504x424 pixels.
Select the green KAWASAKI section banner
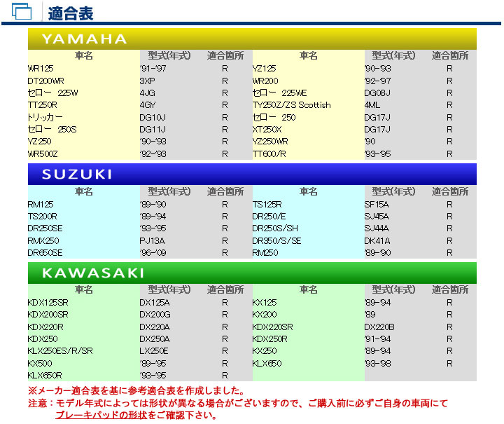(x=252, y=273)
